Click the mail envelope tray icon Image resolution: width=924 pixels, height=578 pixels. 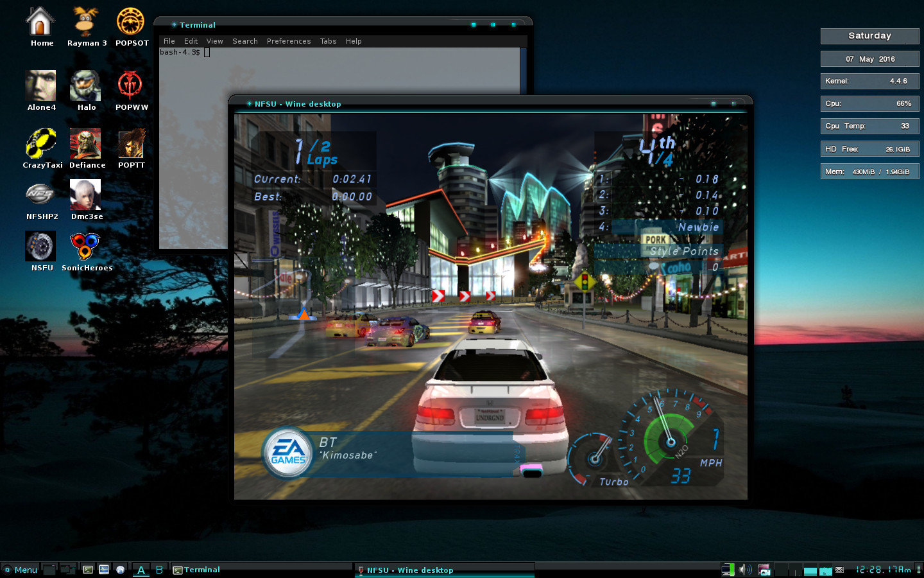(839, 570)
